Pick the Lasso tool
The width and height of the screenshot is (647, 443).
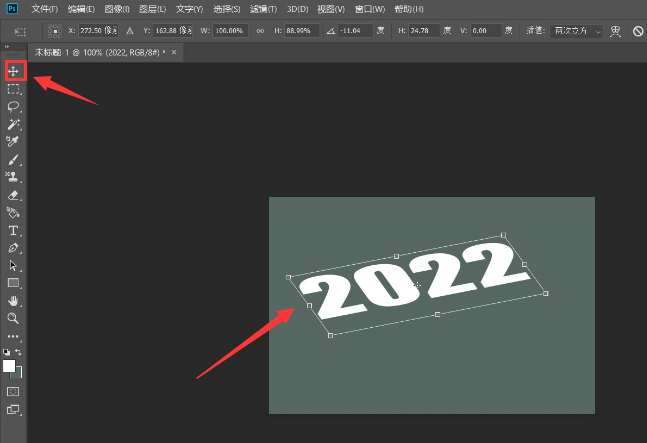(x=14, y=106)
